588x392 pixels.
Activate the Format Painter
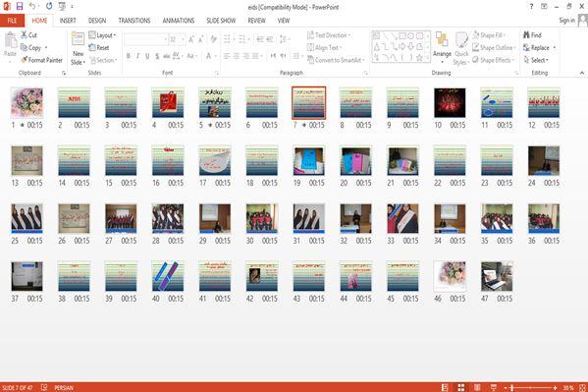[41, 60]
